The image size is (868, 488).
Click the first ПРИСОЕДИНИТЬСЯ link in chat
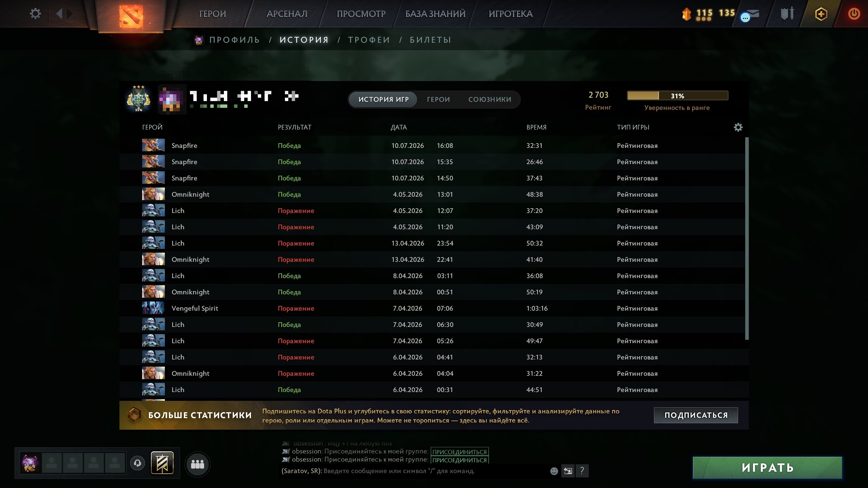pos(460,452)
